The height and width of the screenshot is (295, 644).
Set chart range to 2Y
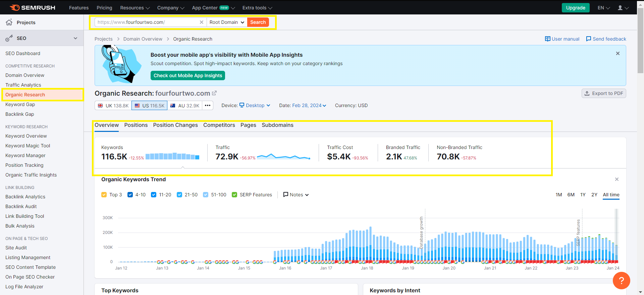pos(594,195)
